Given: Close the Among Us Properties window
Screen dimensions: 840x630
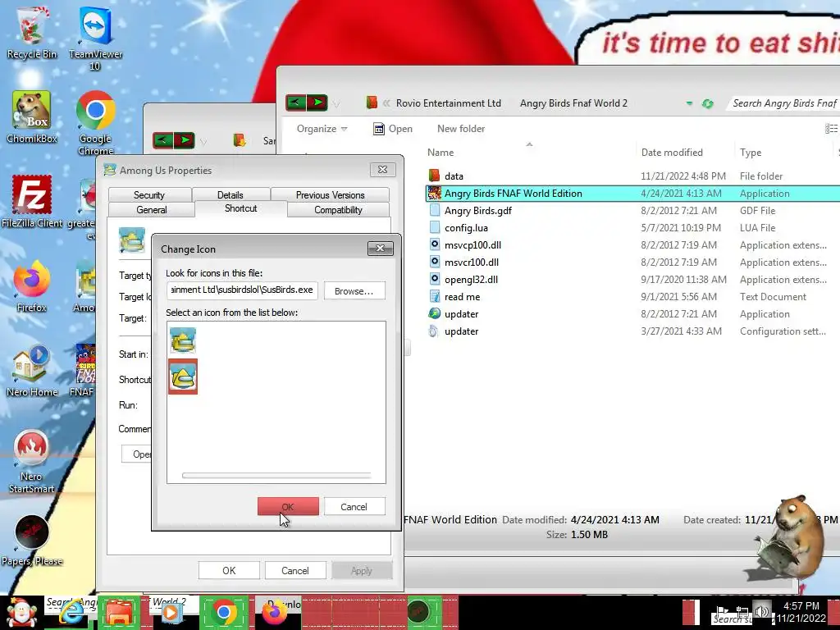Looking at the screenshot, I should pos(382,169).
